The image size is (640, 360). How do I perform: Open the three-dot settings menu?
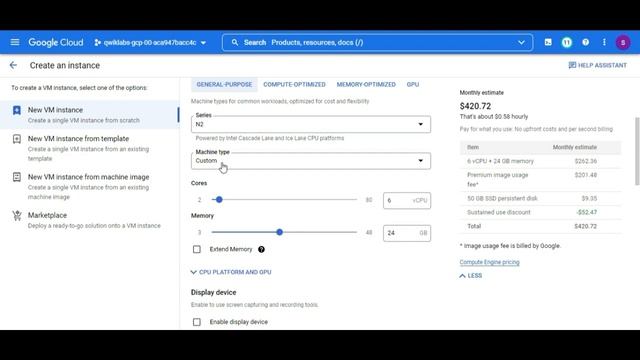[x=604, y=42]
